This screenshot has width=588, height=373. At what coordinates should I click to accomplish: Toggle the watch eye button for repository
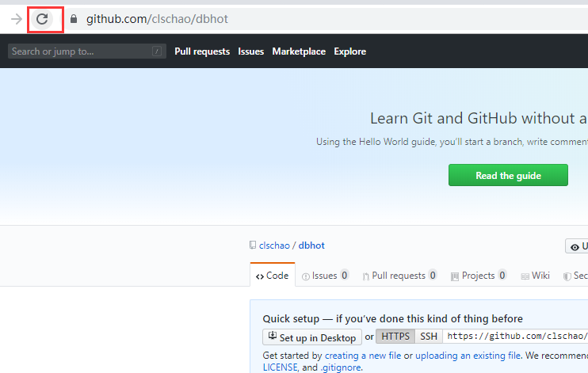(x=577, y=246)
